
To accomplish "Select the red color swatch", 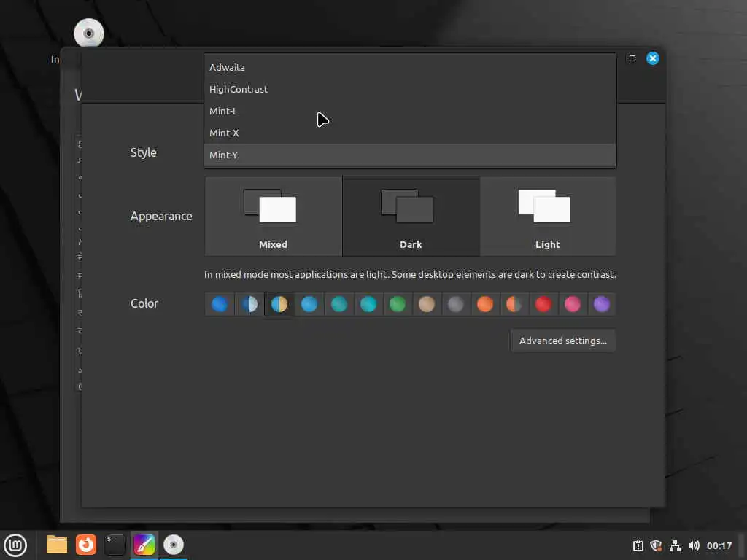I will (x=543, y=304).
